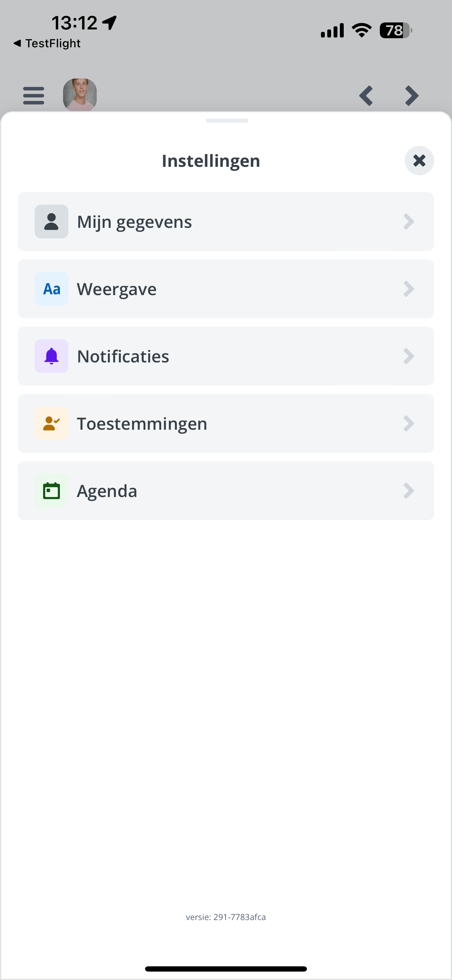This screenshot has width=452, height=980.
Task: Tap the sheet drag handle bar
Action: [x=227, y=121]
